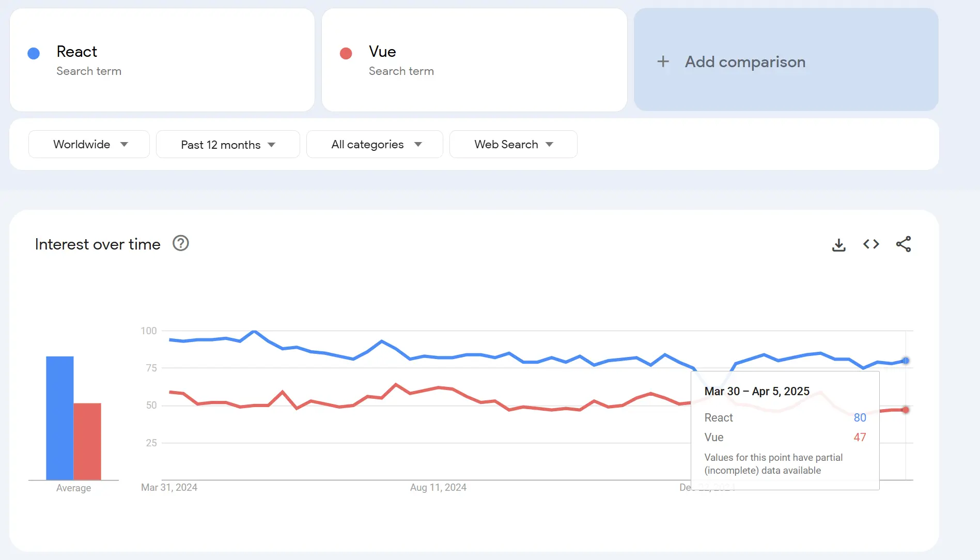Click the Vue line's latest data point
This screenshot has width=980, height=560.
pyautogui.click(x=906, y=410)
